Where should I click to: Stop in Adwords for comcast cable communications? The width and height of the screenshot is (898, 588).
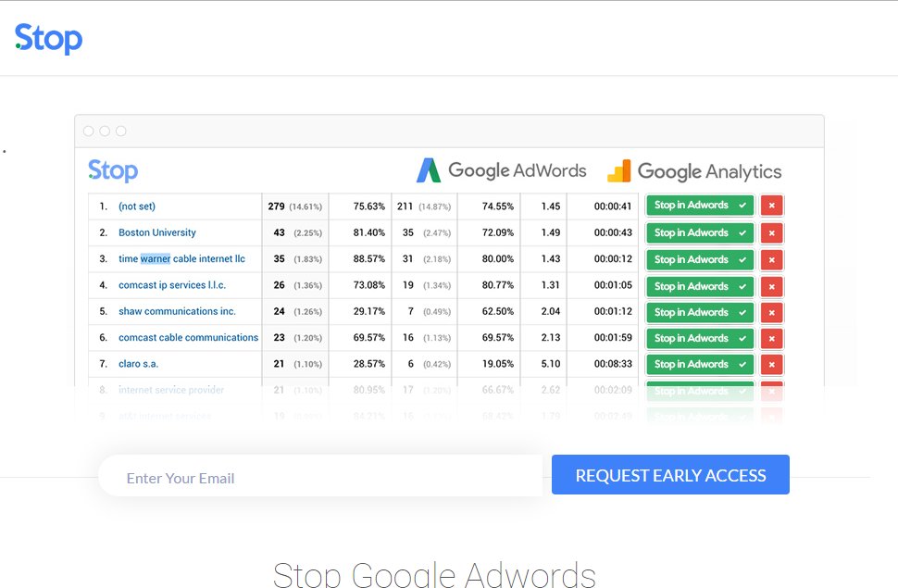tap(700, 338)
